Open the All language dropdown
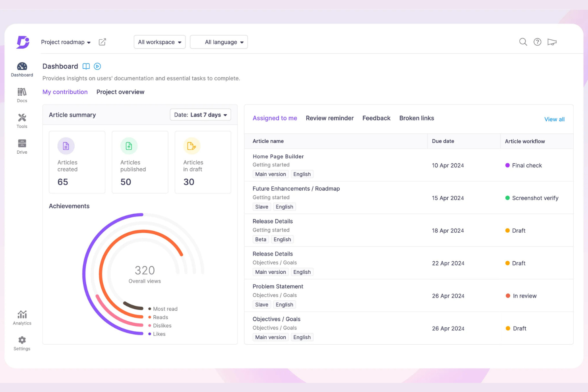This screenshot has height=392, width=588. coord(219,42)
